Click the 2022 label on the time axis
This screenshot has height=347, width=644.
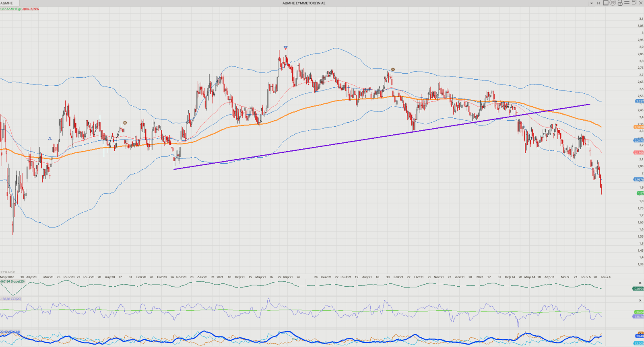tap(480, 277)
